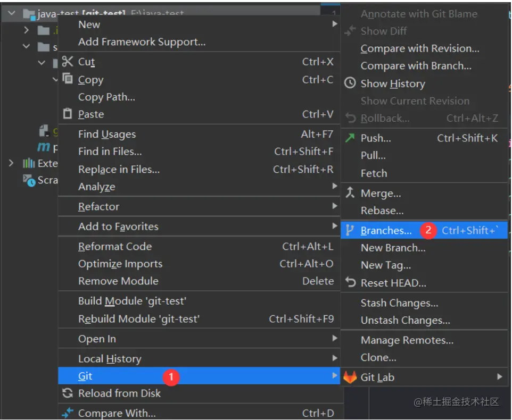Click the Cut scissors icon

pos(67,61)
